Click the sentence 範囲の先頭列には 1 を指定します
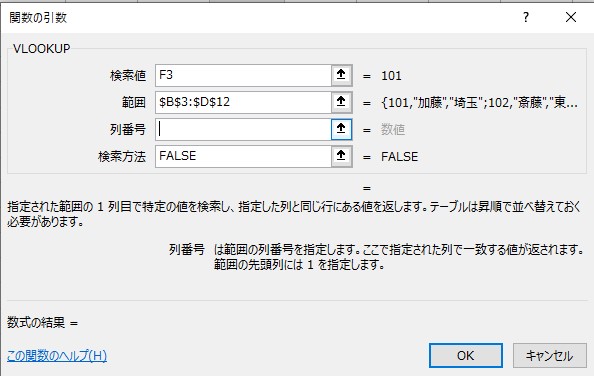594x376 pixels. 299,264
